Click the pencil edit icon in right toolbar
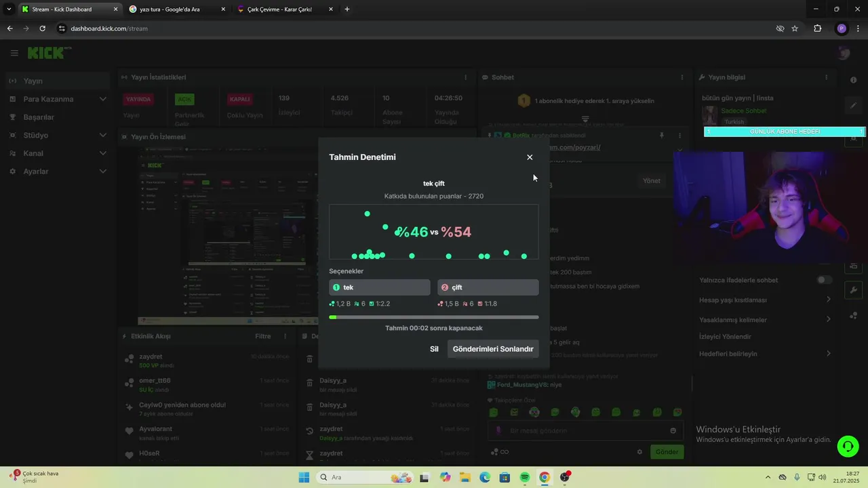This screenshot has width=868, height=488. click(x=853, y=106)
